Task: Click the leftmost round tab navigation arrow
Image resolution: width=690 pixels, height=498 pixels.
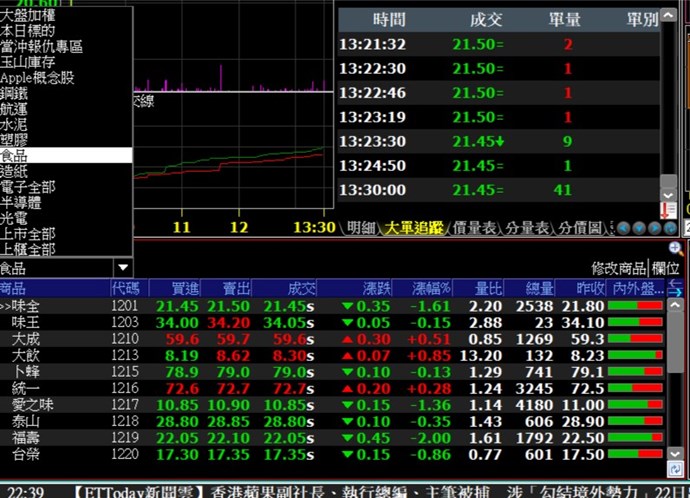Action: 623,228
